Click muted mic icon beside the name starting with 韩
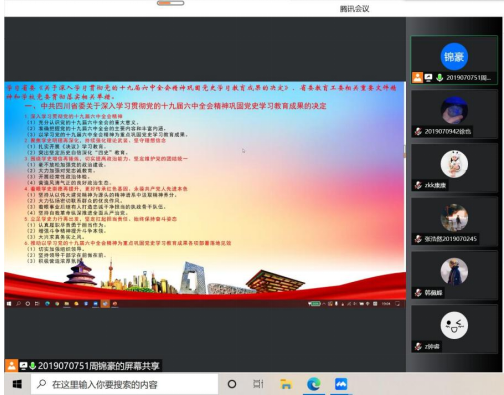Image resolution: width=504 pixels, height=395 pixels. click(x=418, y=293)
